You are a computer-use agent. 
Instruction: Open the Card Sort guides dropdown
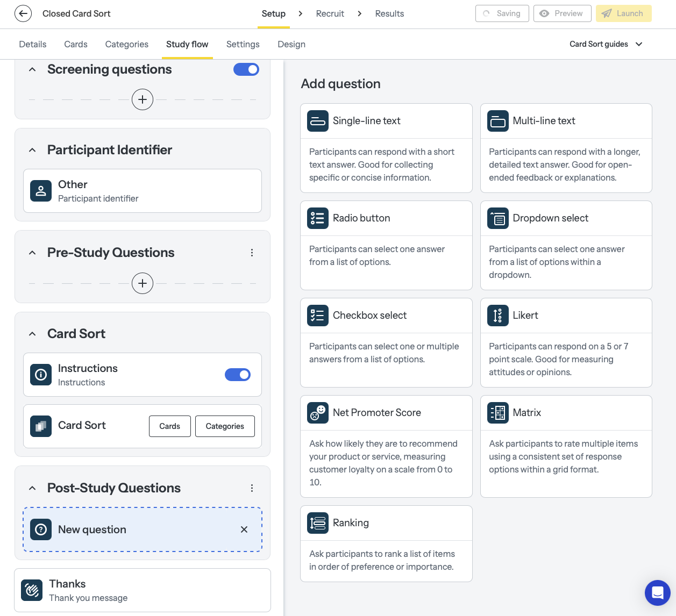[606, 44]
